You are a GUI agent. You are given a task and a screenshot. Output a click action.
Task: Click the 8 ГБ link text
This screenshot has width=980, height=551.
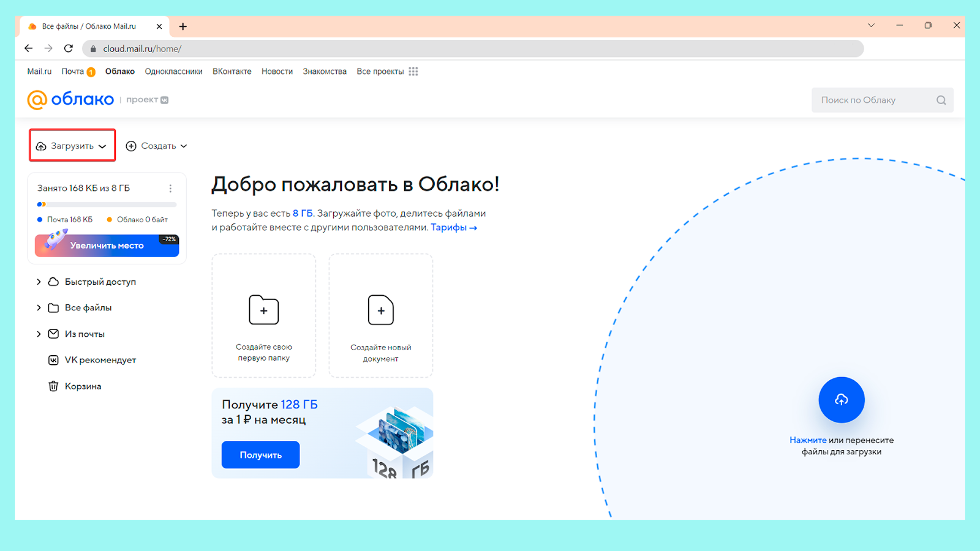coord(303,213)
